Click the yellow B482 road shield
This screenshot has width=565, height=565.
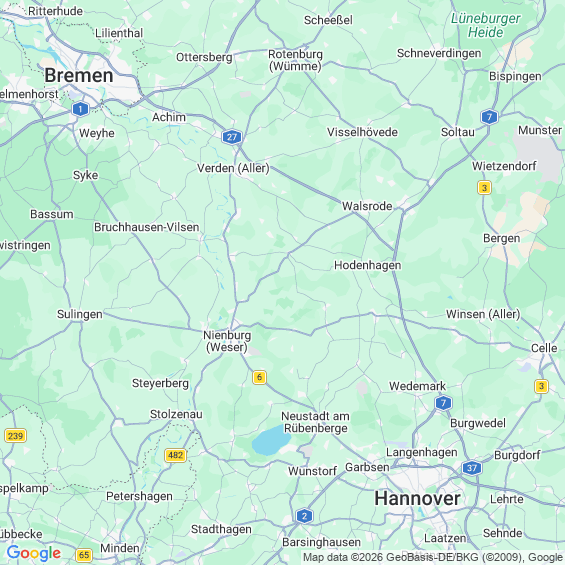(175, 455)
